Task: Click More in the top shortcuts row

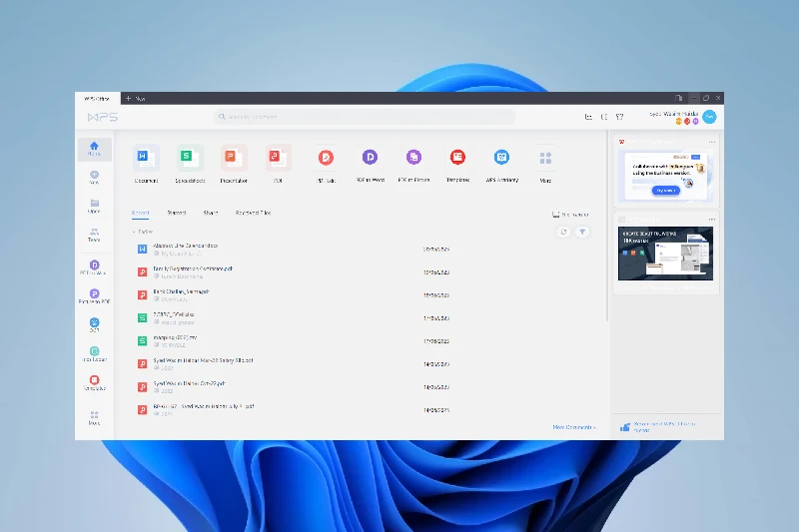Action: point(545,164)
